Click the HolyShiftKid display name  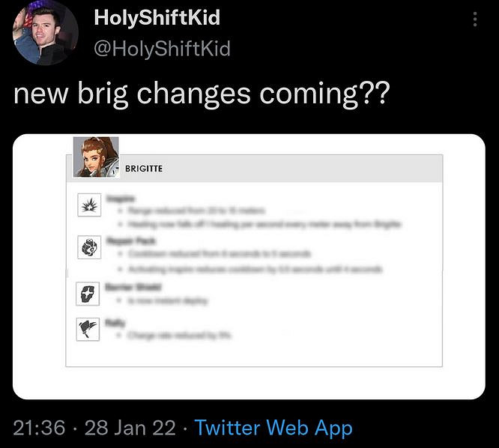pyautogui.click(x=157, y=17)
